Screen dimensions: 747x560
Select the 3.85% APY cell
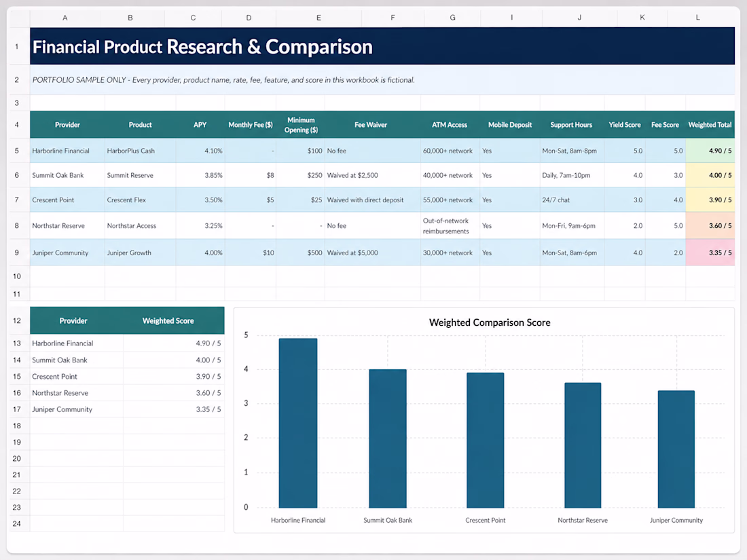200,175
